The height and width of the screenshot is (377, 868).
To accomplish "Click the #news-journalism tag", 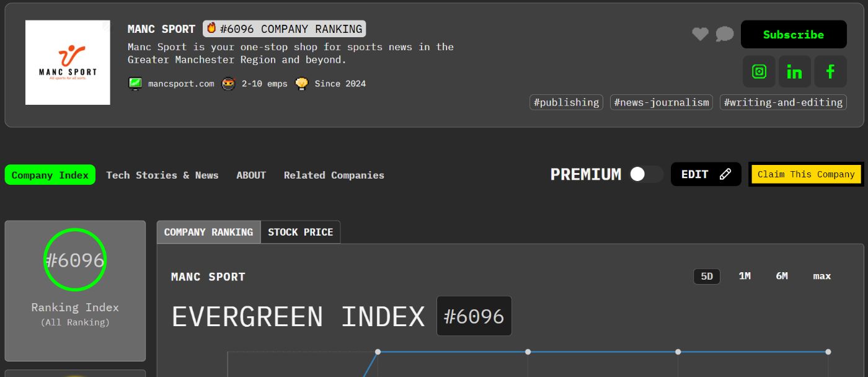I will click(661, 102).
